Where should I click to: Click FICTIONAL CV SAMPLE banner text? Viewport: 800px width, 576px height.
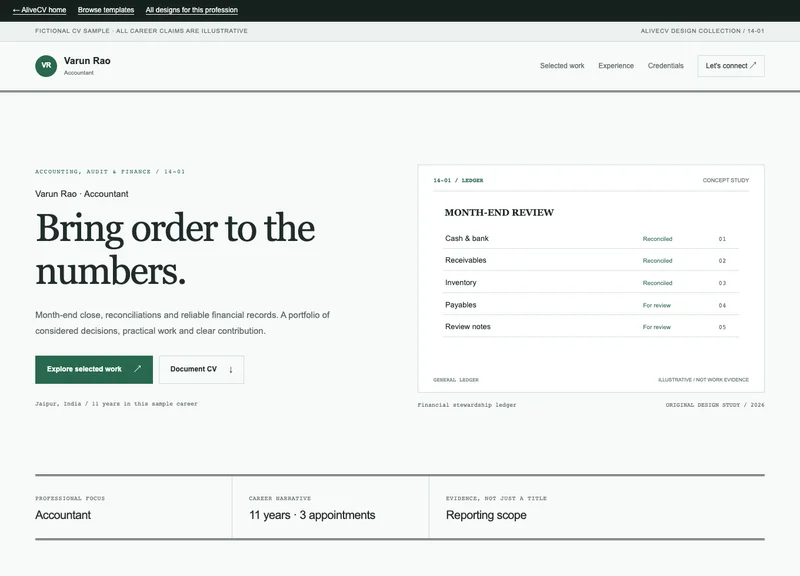point(141,31)
